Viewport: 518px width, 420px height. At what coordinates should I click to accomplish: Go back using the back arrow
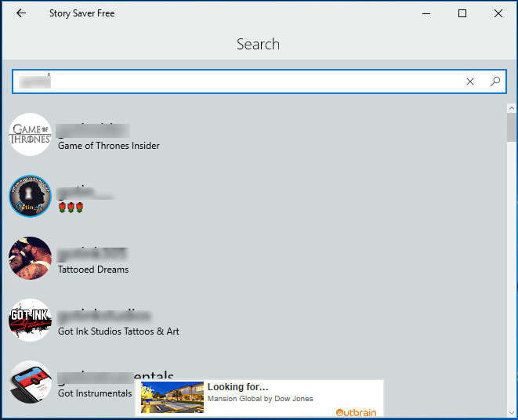coord(21,13)
